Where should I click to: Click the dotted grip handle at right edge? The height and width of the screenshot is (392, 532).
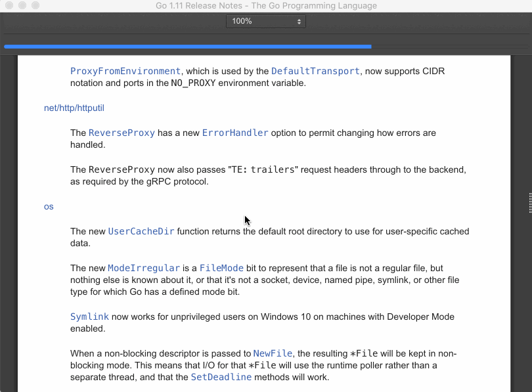pos(530,203)
